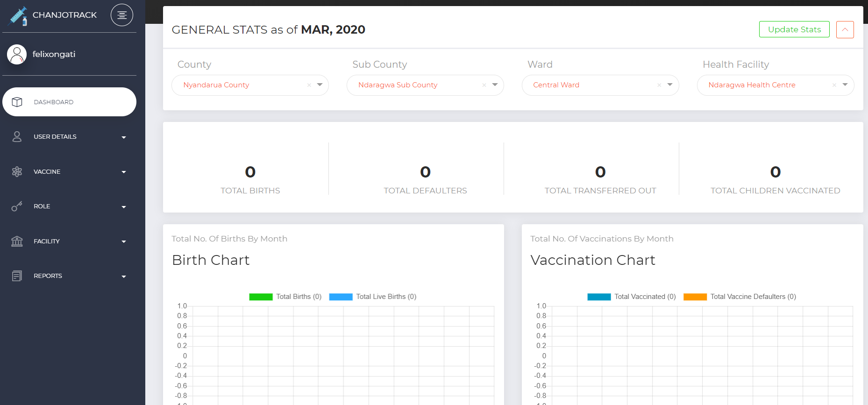This screenshot has width=868, height=405.
Task: Toggle the orange Total Vaccine Defaulters swatch
Action: (x=695, y=297)
